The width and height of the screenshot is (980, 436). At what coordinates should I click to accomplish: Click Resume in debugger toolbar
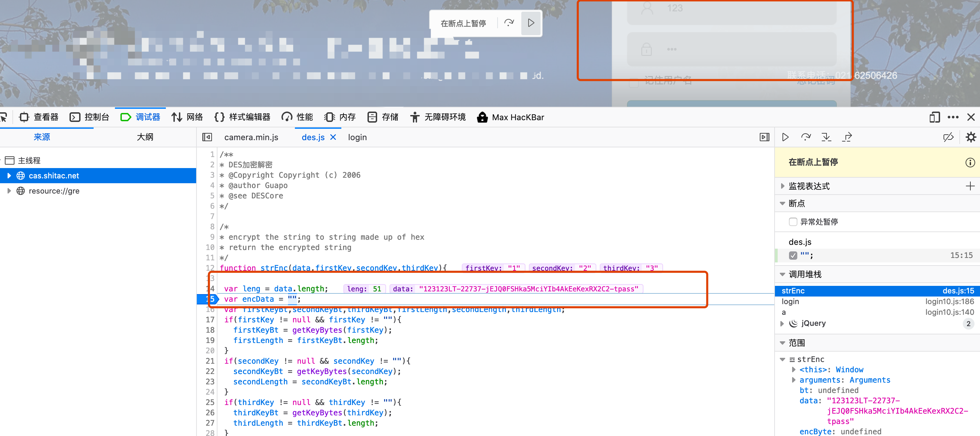[x=785, y=137]
